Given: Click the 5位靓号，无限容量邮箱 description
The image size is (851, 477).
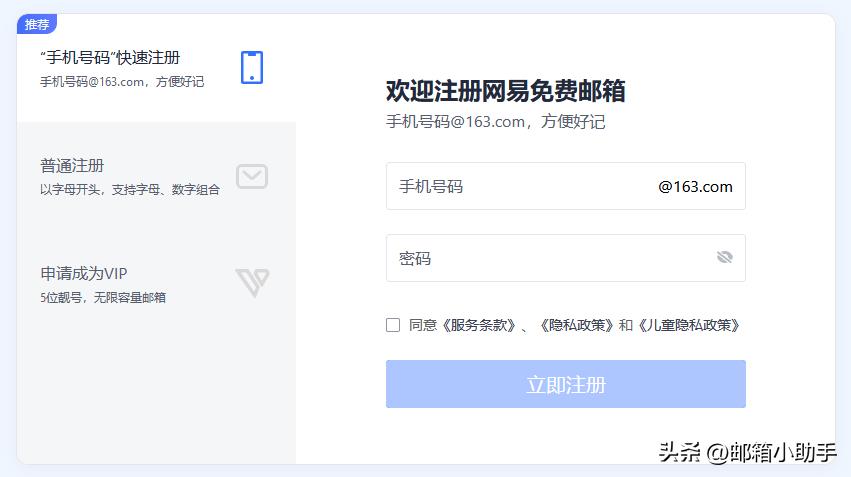Looking at the screenshot, I should pos(103,297).
